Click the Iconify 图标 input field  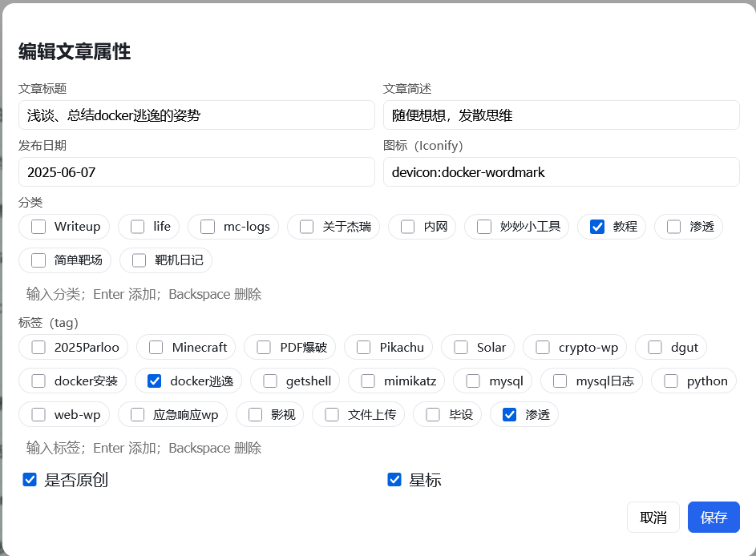pos(561,171)
